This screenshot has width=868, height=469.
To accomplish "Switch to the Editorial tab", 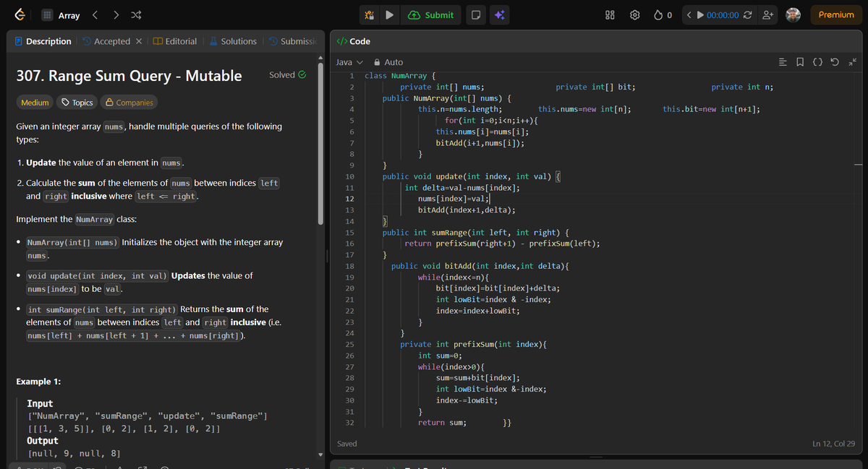I will click(x=175, y=41).
